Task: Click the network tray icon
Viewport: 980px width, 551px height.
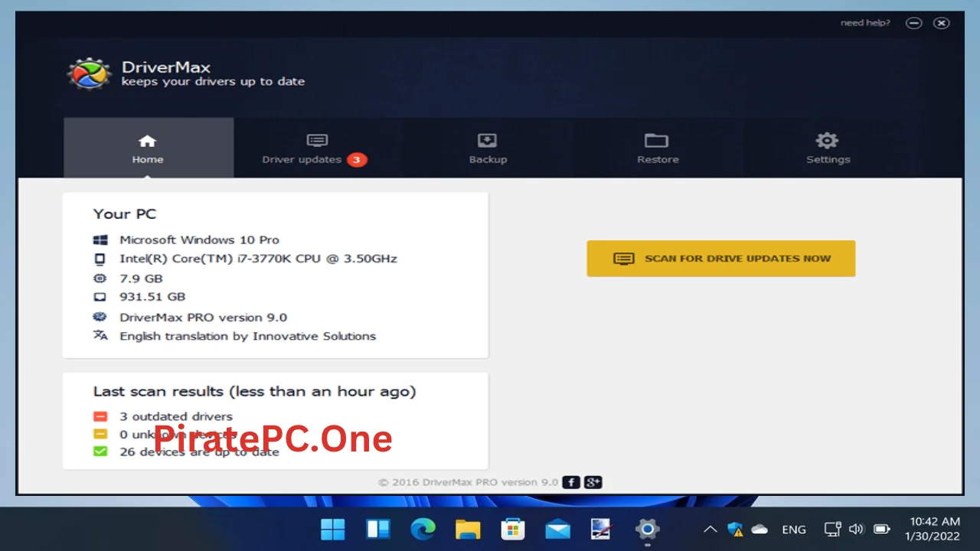Action: tap(833, 529)
